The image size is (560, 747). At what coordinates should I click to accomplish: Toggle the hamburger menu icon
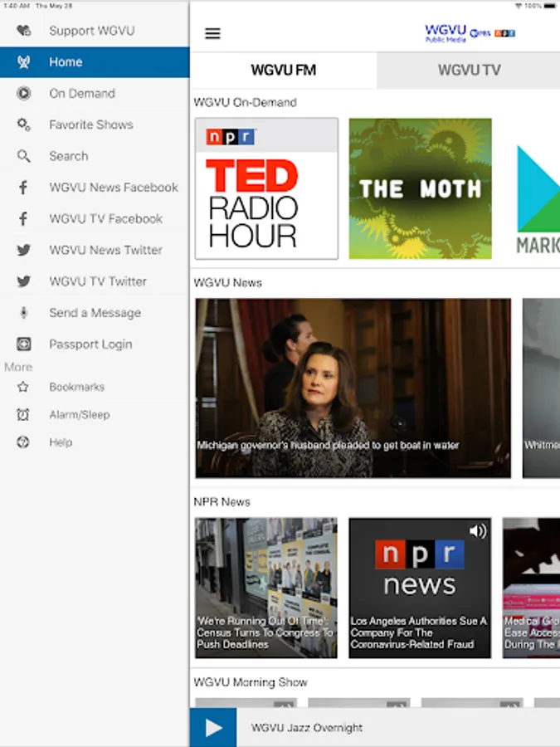coord(212,33)
